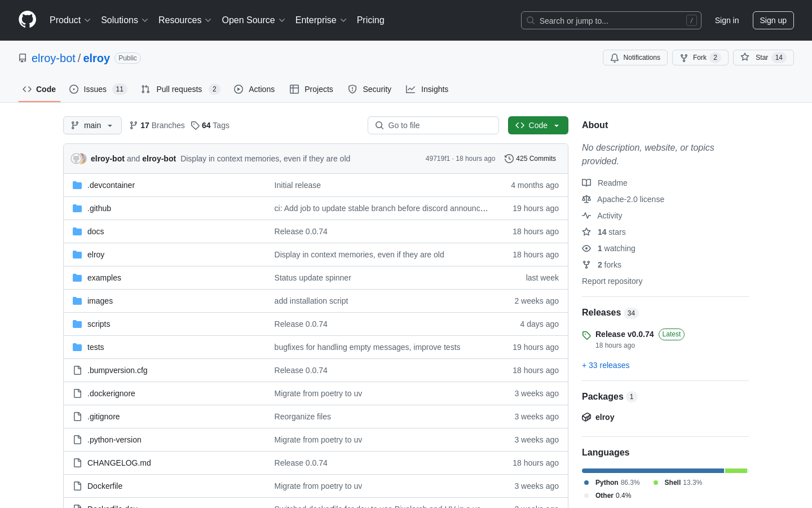Click the Go to file search box
This screenshot has width=812, height=508.
coord(433,125)
